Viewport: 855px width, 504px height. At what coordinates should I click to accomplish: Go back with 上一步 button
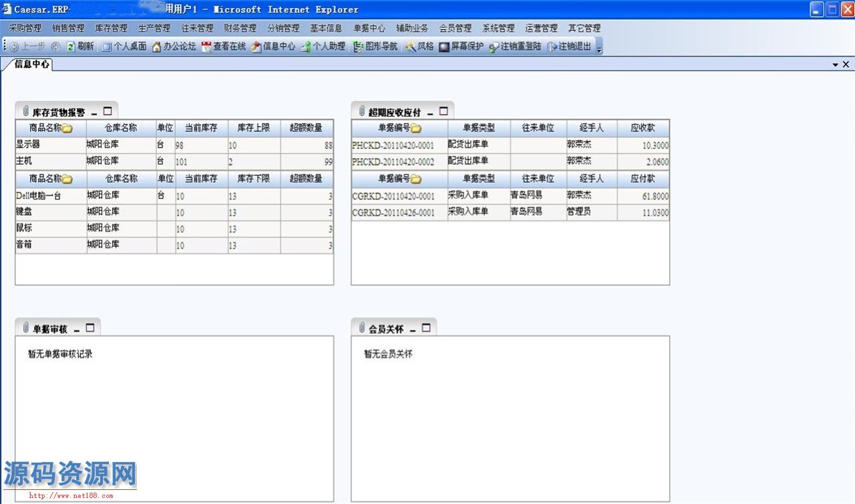click(x=27, y=47)
